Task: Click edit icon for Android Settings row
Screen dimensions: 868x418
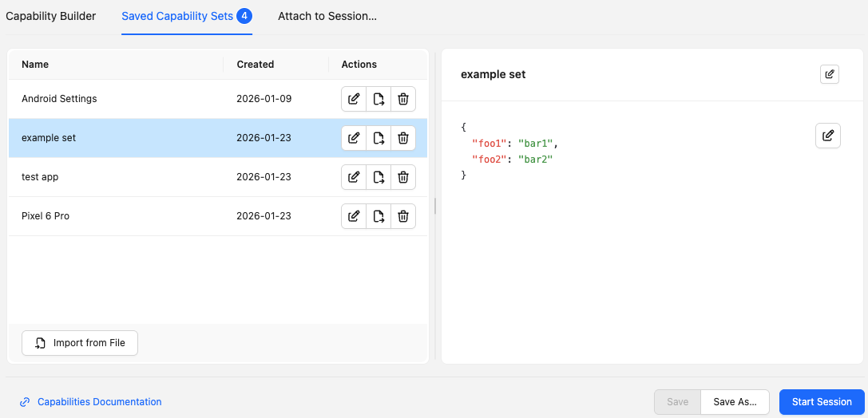Action: pos(354,99)
